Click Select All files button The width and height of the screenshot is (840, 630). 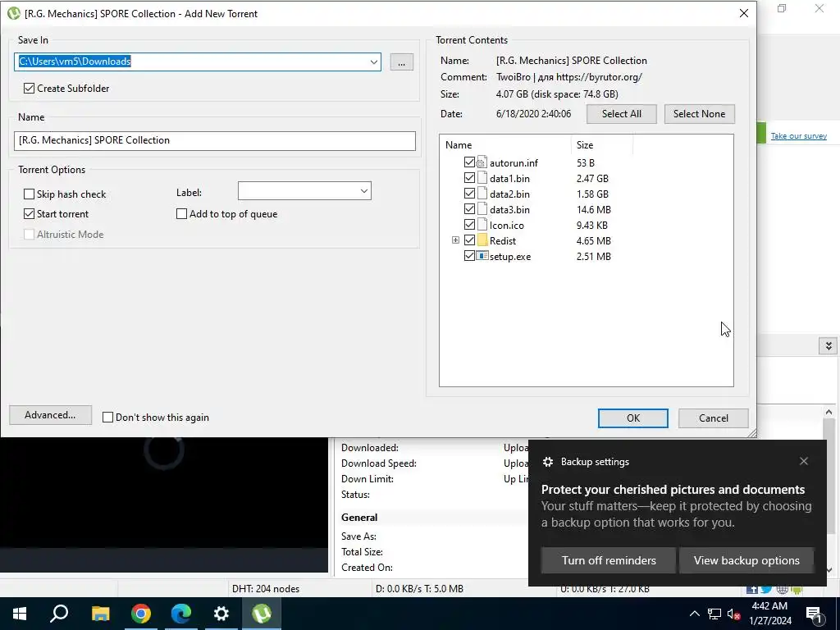click(x=622, y=114)
